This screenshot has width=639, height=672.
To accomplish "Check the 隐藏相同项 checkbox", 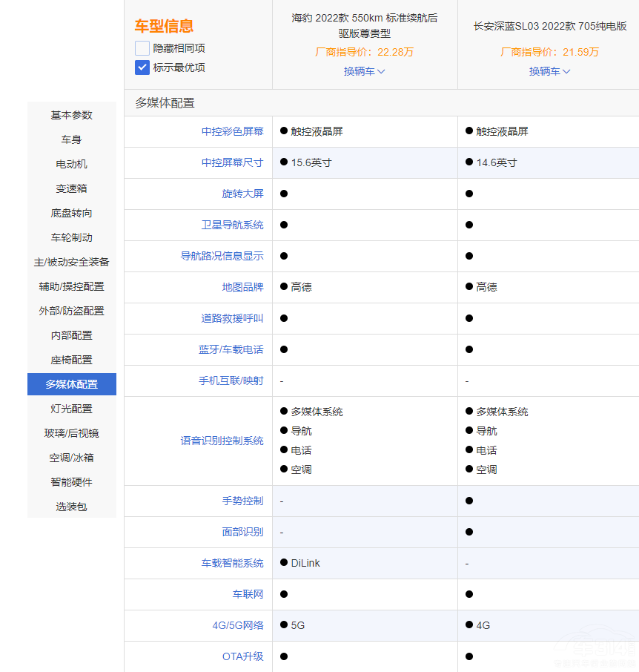I will [x=142, y=48].
